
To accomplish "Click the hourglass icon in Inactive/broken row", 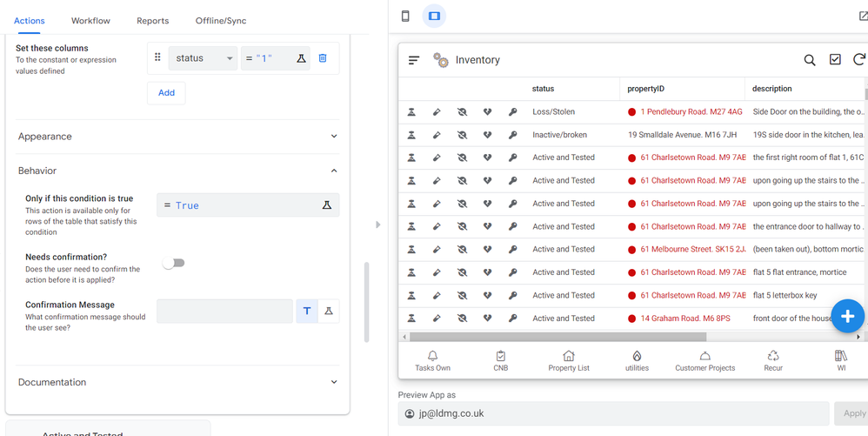I will coord(411,135).
